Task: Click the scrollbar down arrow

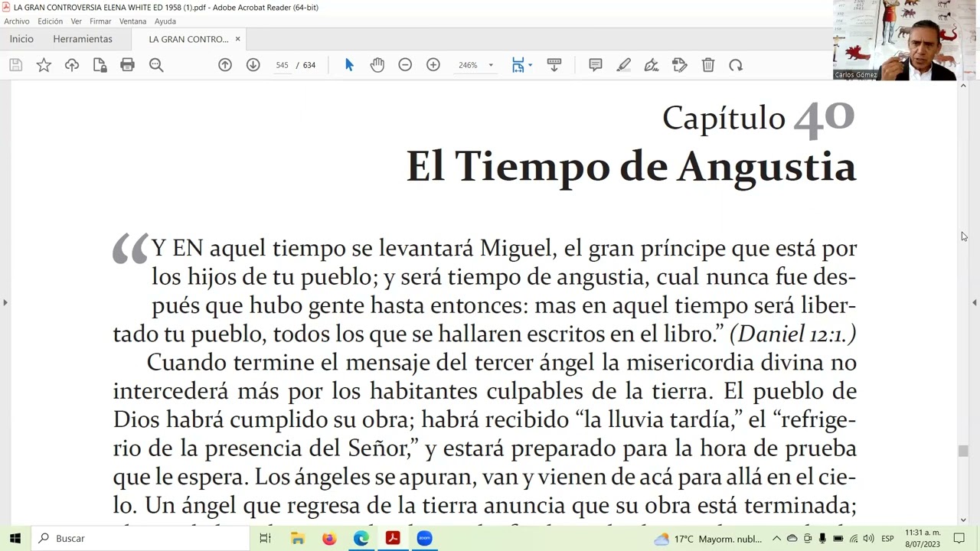Action: 963,520
